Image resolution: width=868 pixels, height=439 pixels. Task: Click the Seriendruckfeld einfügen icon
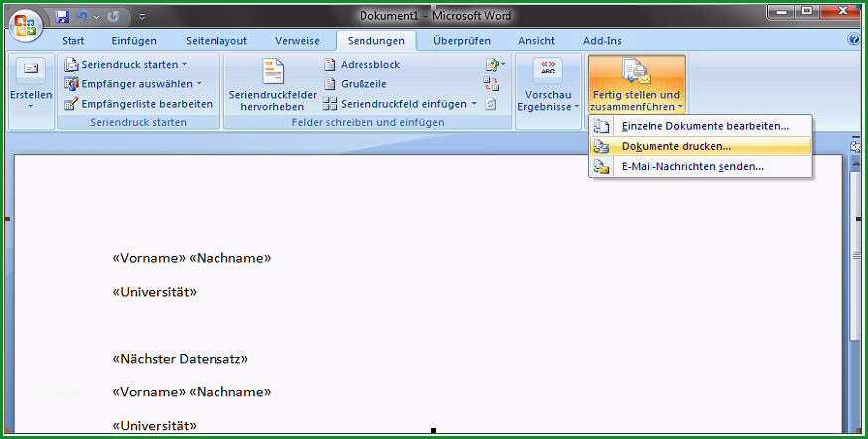330,104
